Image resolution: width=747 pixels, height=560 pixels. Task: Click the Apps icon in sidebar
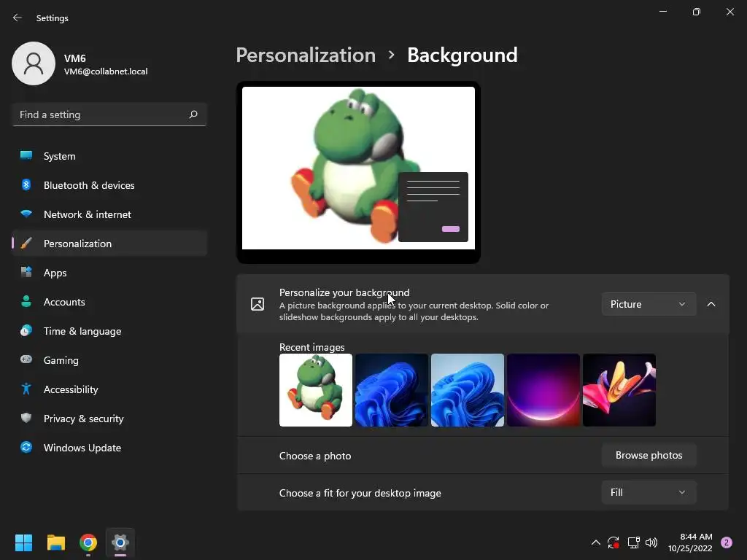26,273
